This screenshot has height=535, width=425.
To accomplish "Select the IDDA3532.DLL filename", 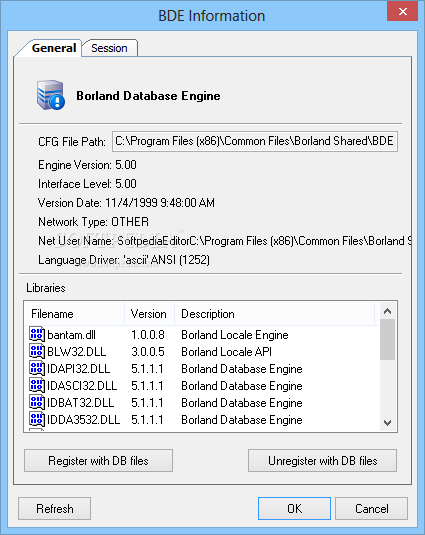I will tap(84, 420).
